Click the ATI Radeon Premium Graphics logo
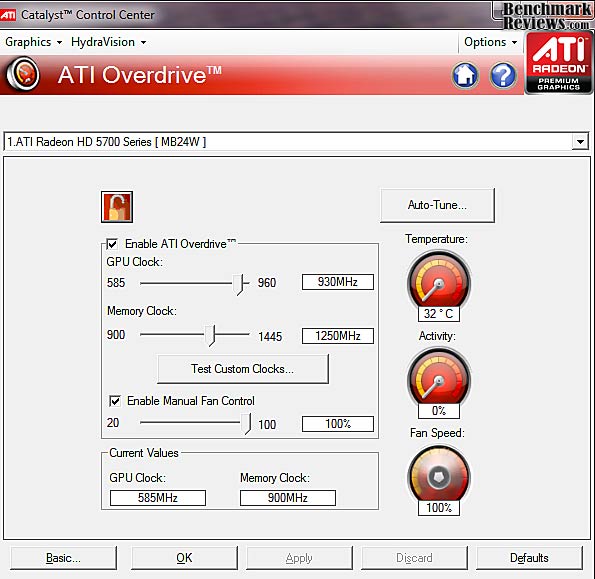The image size is (595, 579). tap(559, 63)
